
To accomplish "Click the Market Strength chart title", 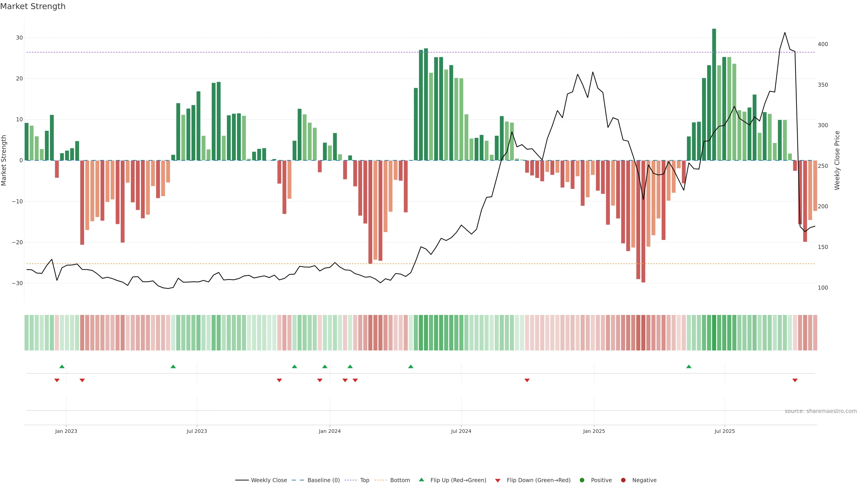I will (x=33, y=6).
